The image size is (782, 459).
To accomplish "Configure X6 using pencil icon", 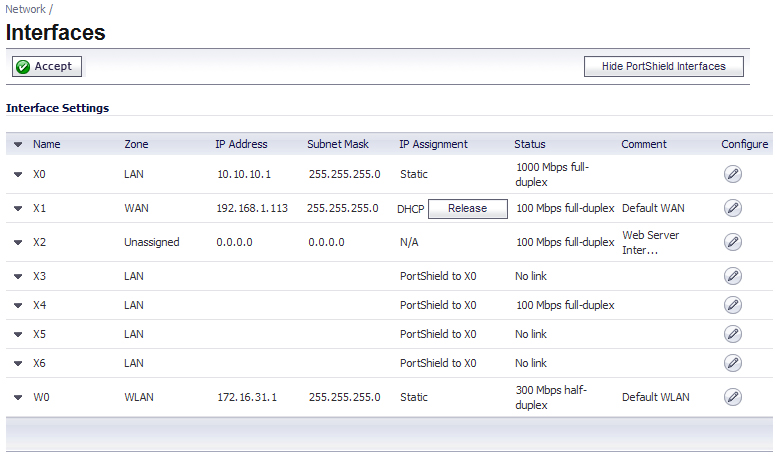I will (x=732, y=363).
